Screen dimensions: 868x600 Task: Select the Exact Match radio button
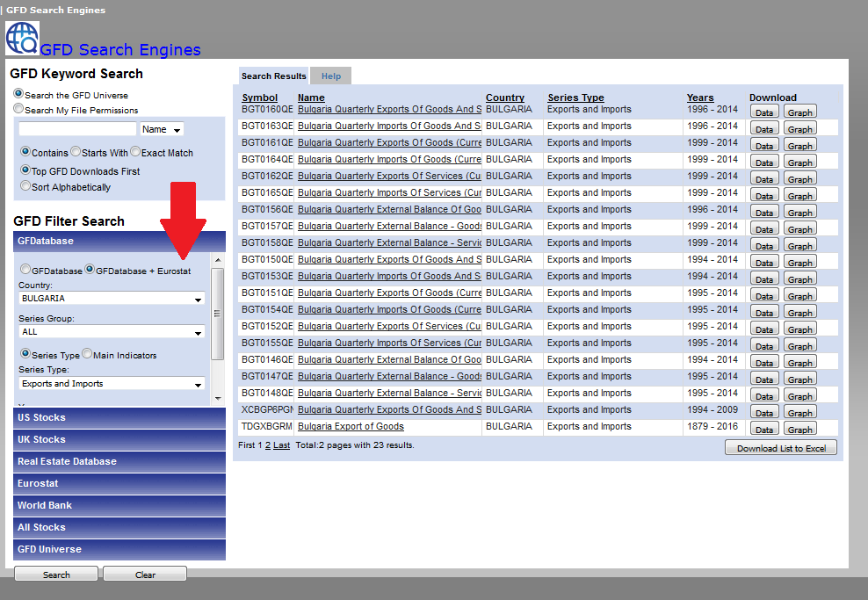135,152
